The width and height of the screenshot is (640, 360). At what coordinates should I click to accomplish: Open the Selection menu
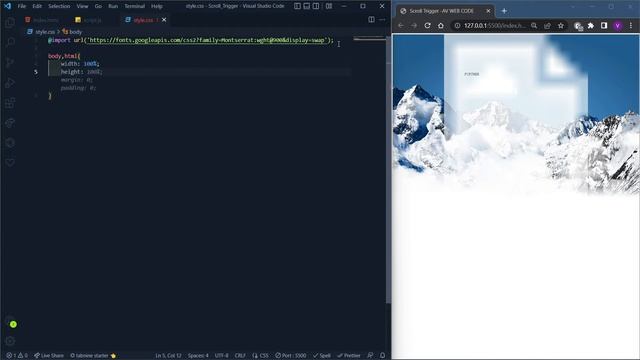pyautogui.click(x=59, y=6)
